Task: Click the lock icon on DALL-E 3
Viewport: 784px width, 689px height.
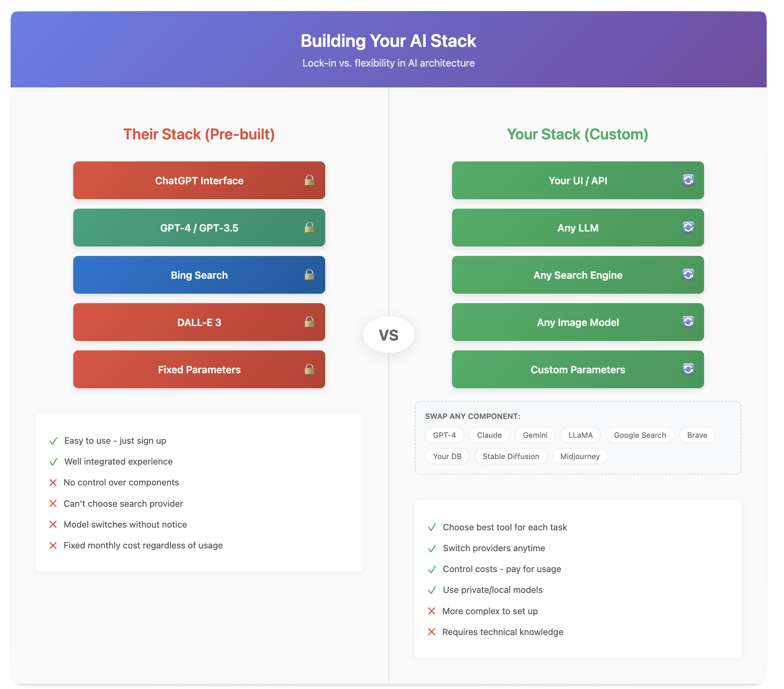Action: click(310, 322)
